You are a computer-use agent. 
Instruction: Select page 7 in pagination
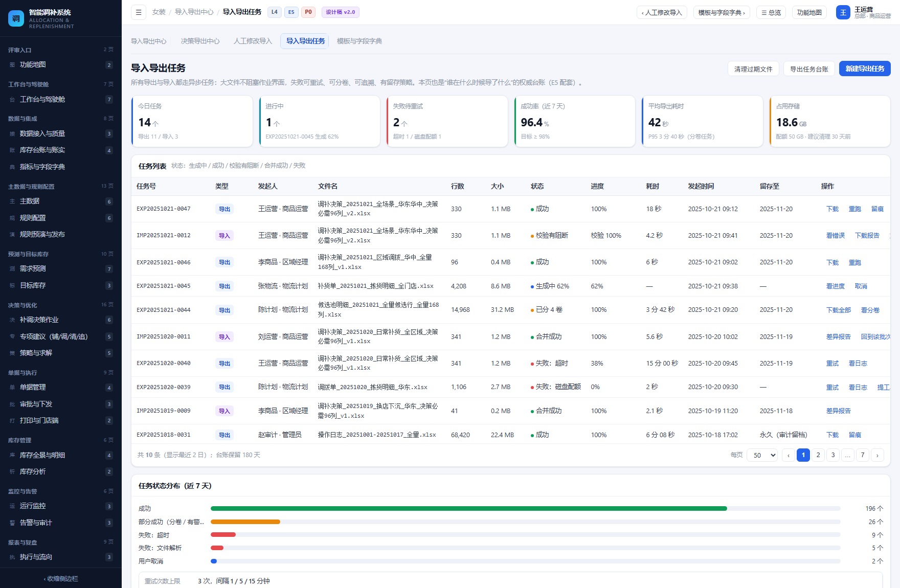tap(863, 455)
